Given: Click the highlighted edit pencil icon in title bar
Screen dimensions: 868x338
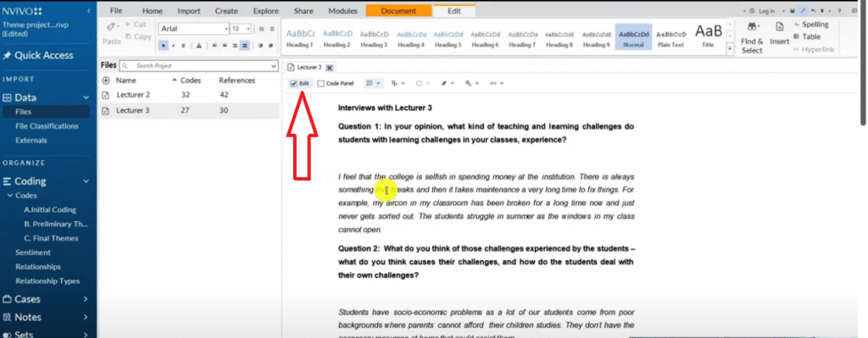Looking at the screenshot, I should tap(804, 11).
